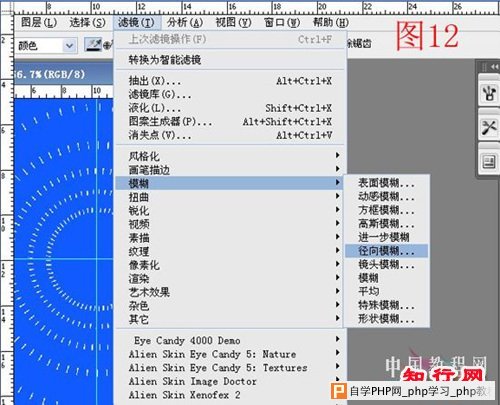Choose the plain 模糊 entry in blur submenu
Screen dimensions: 500x405
tap(386, 278)
